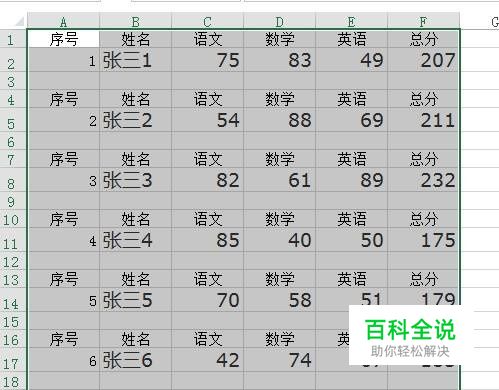Click the 姓名 header cell in row 7
Screen dimensions: 499x390
[135, 159]
